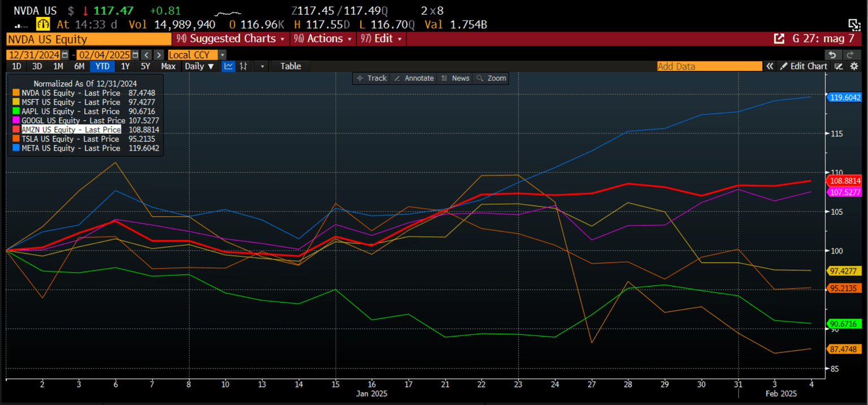Open the start date calendar picker
The height and width of the screenshot is (405, 868).
point(65,55)
